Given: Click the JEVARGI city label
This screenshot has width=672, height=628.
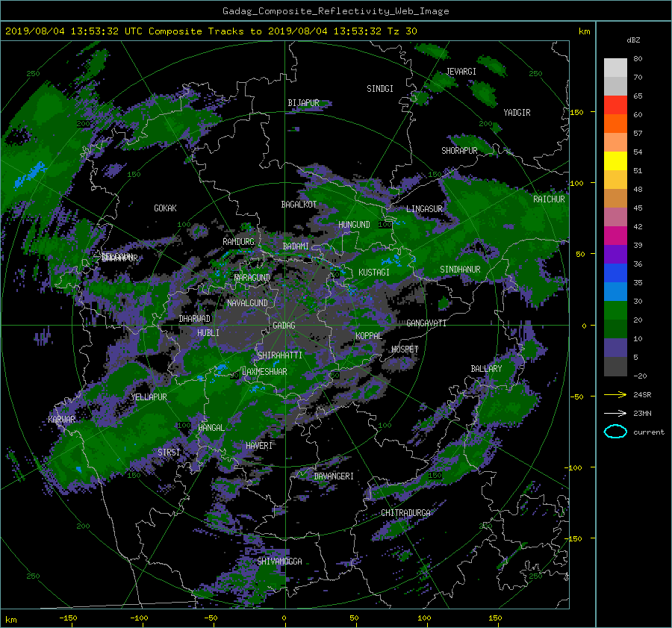Looking at the screenshot, I should click(461, 72).
